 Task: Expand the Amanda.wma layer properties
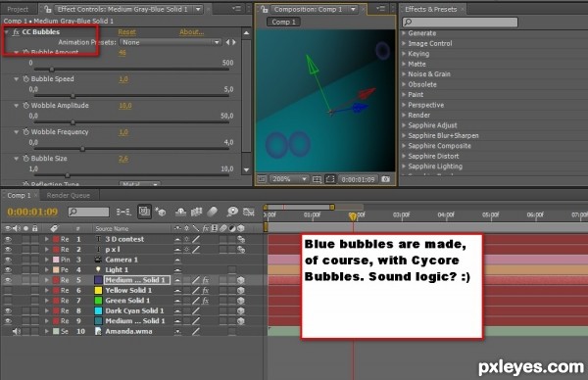(46, 331)
